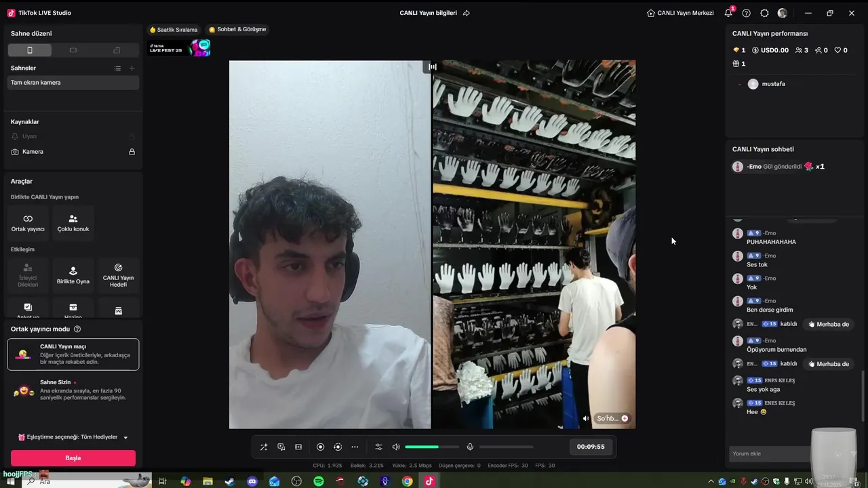The height and width of the screenshot is (488, 868).
Task: Open the help question mark icon
Action: [x=747, y=13]
